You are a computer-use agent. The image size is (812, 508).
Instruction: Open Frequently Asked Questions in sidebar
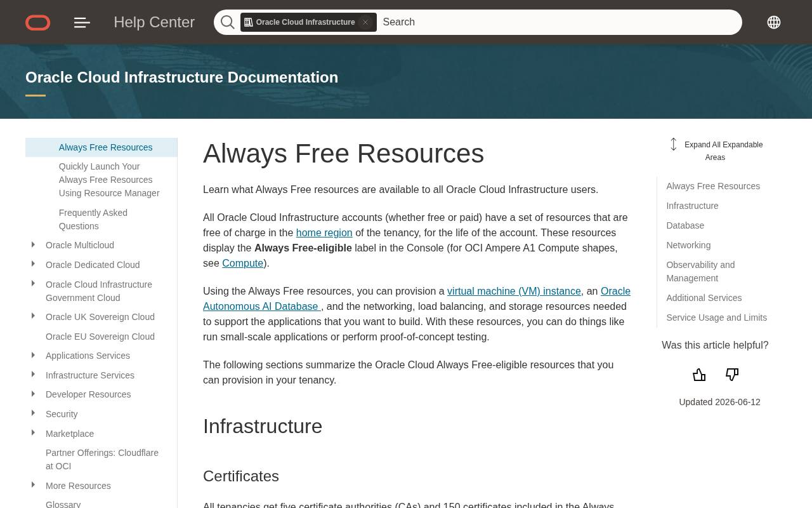point(93,219)
